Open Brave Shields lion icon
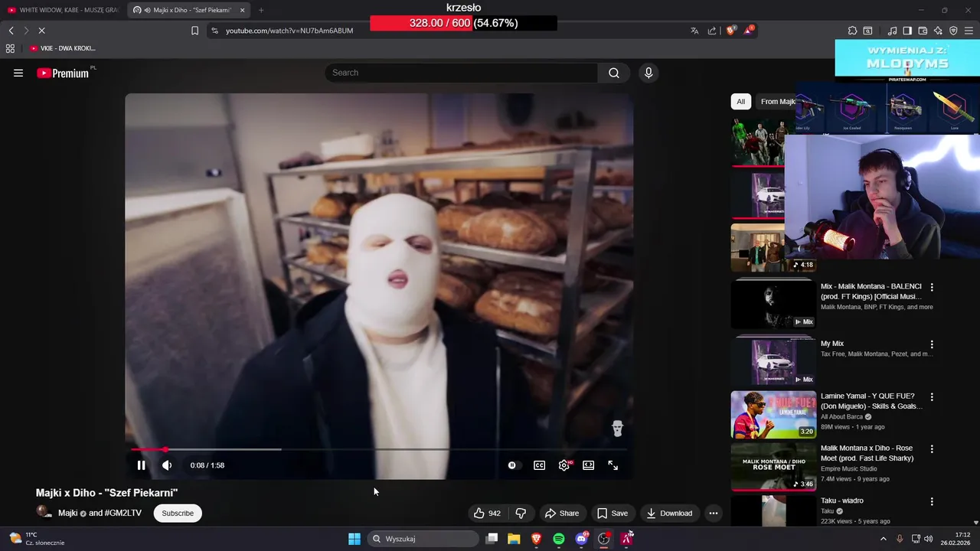Image resolution: width=980 pixels, height=551 pixels. [x=731, y=31]
